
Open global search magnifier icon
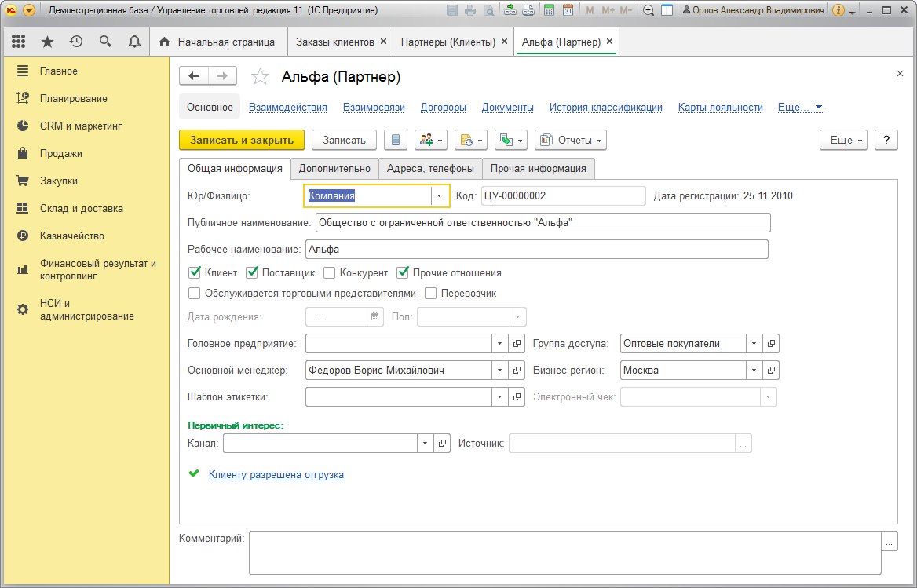pos(105,42)
